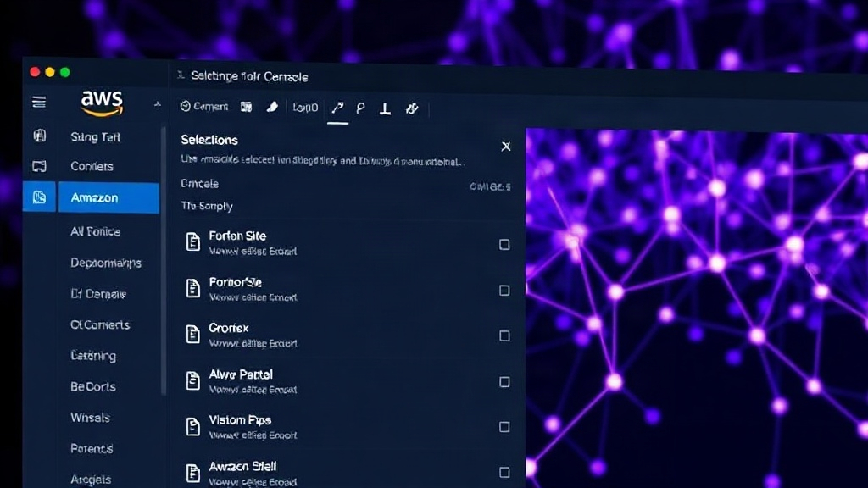Open the Grortex entry title
868x488 pixels.
[x=229, y=328]
